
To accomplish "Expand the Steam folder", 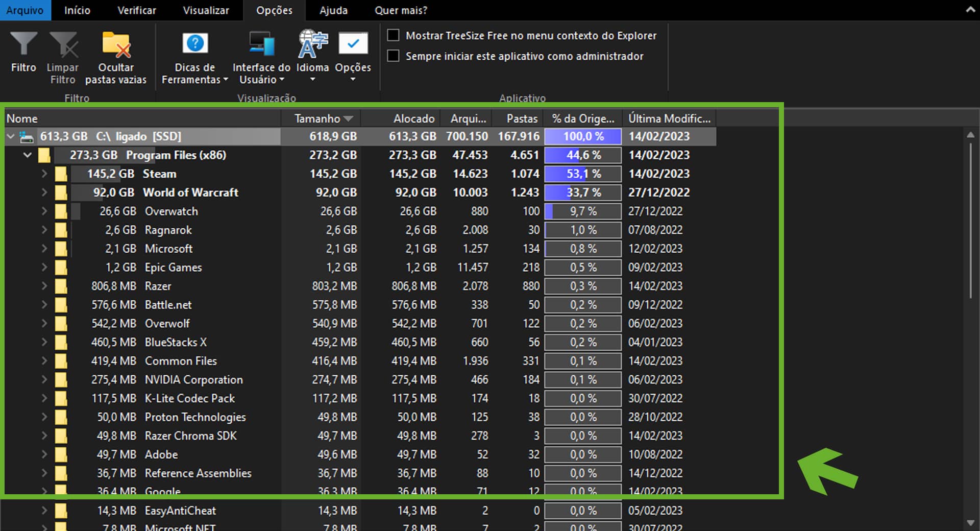I will point(44,174).
